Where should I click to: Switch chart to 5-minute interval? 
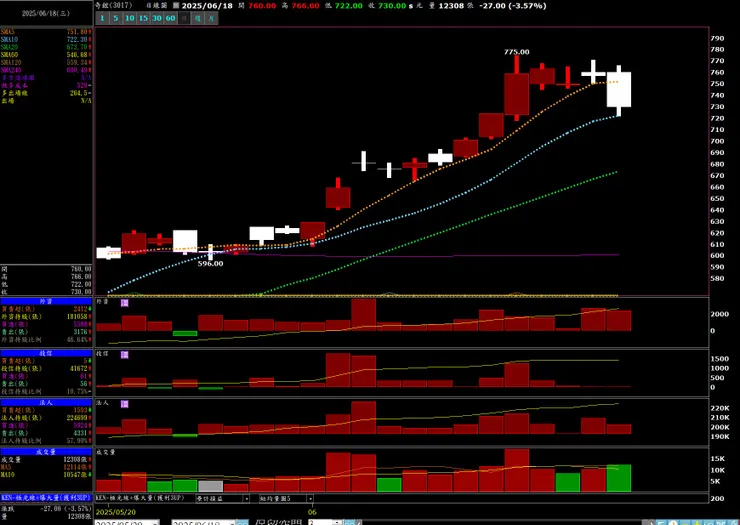tap(116, 18)
